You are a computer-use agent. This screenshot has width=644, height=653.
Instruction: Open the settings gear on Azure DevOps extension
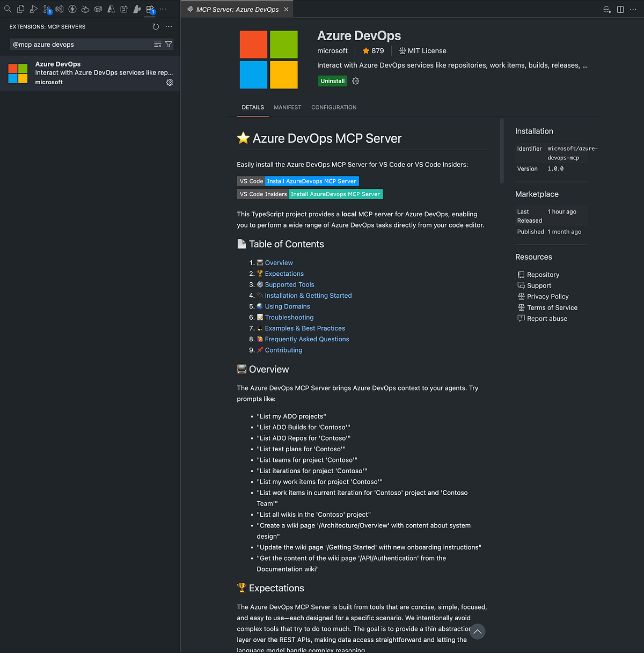[170, 82]
